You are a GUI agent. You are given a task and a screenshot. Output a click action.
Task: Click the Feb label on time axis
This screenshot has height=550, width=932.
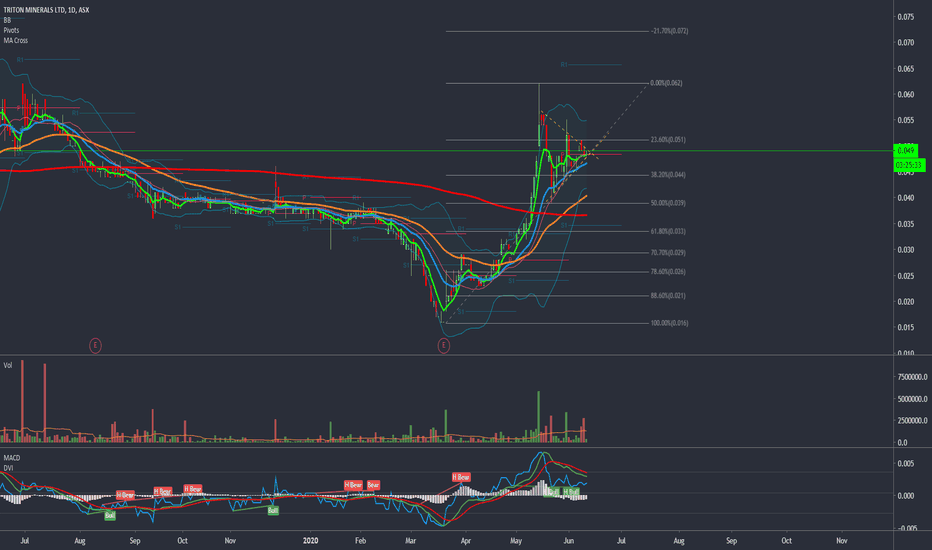click(x=360, y=540)
